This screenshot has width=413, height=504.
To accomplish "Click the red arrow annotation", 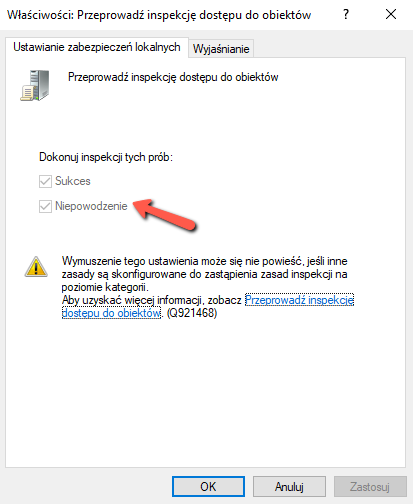I will (x=165, y=214).
